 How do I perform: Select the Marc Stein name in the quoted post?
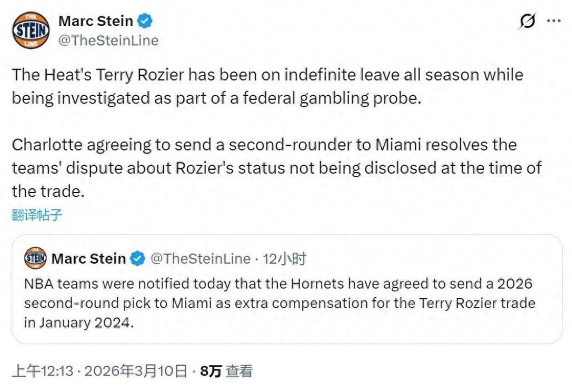pos(88,259)
